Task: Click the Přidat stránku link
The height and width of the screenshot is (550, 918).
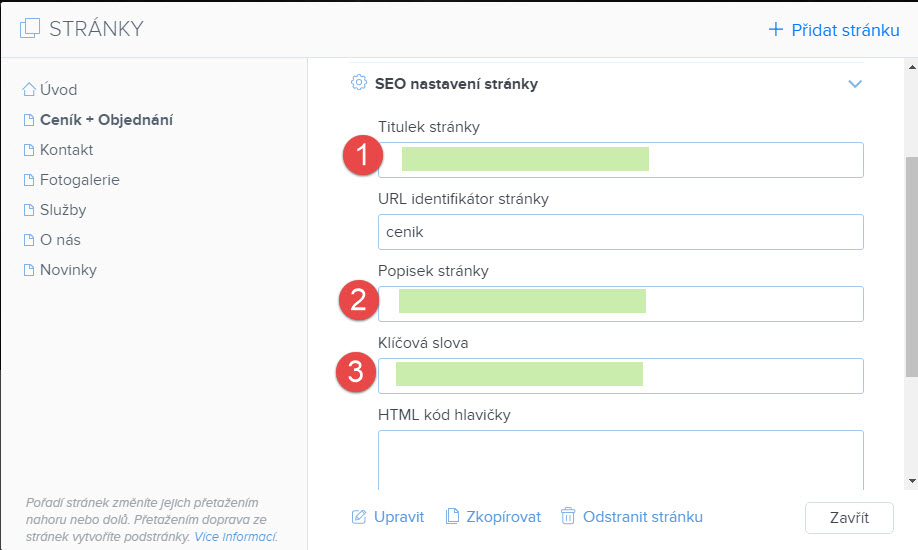Action: coord(845,30)
